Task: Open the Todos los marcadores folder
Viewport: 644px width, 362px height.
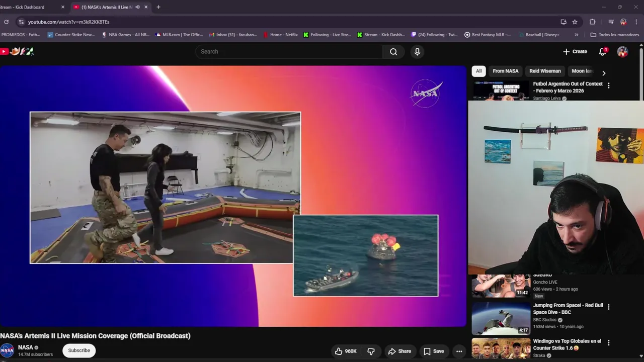Action: pyautogui.click(x=614, y=35)
